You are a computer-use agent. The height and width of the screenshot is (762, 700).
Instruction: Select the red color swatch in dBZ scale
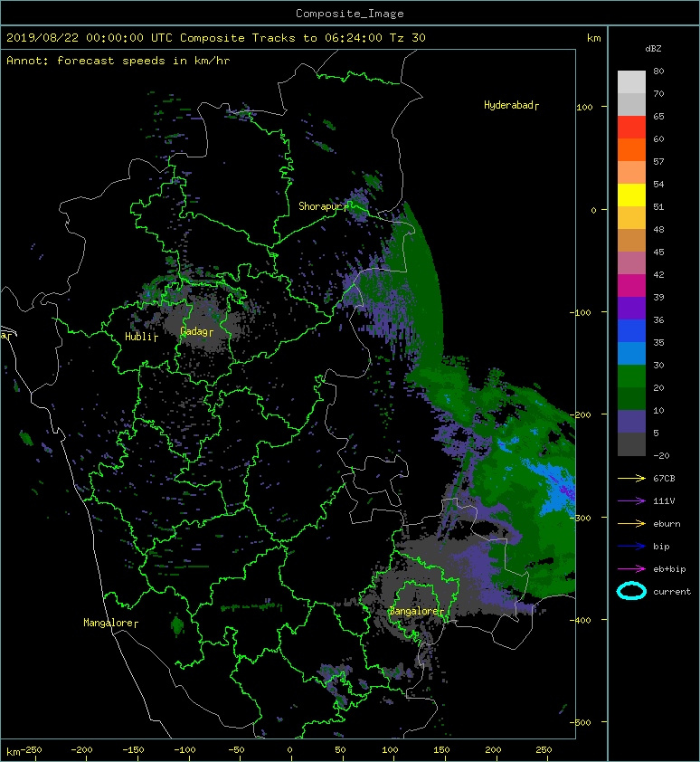[631, 128]
